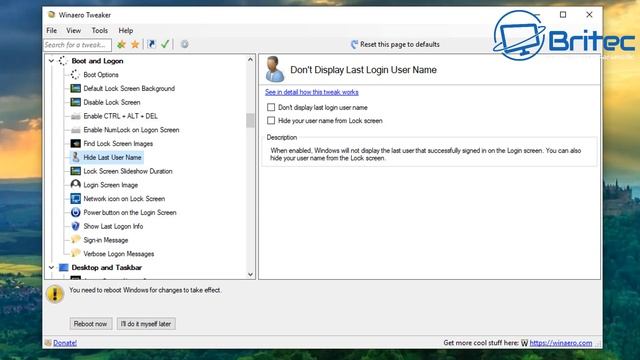This screenshot has height=360, width=640.
Task: Click the Boot Options spinner icon
Action: pyautogui.click(x=75, y=75)
